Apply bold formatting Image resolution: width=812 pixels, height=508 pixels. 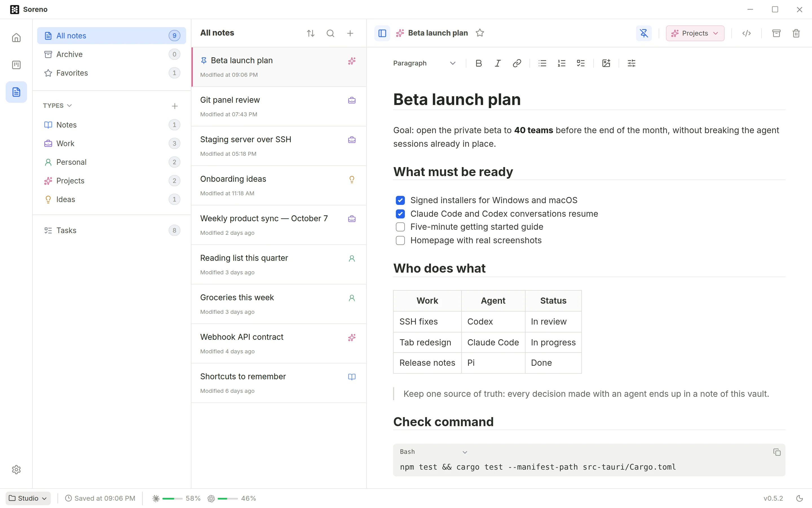click(478, 63)
